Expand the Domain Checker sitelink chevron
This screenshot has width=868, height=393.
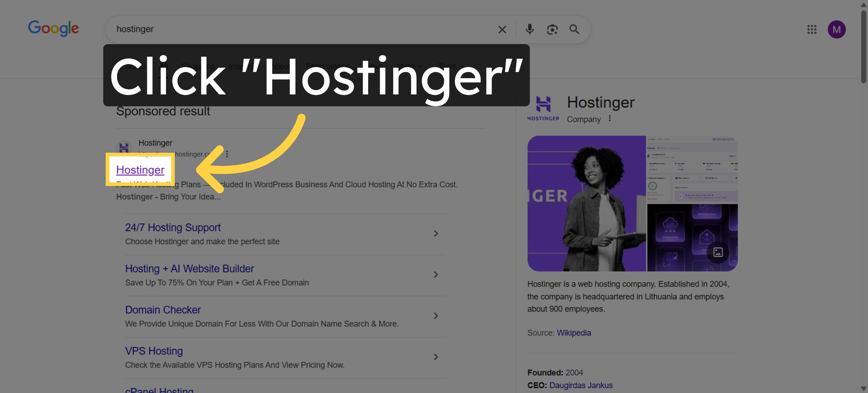tap(436, 316)
